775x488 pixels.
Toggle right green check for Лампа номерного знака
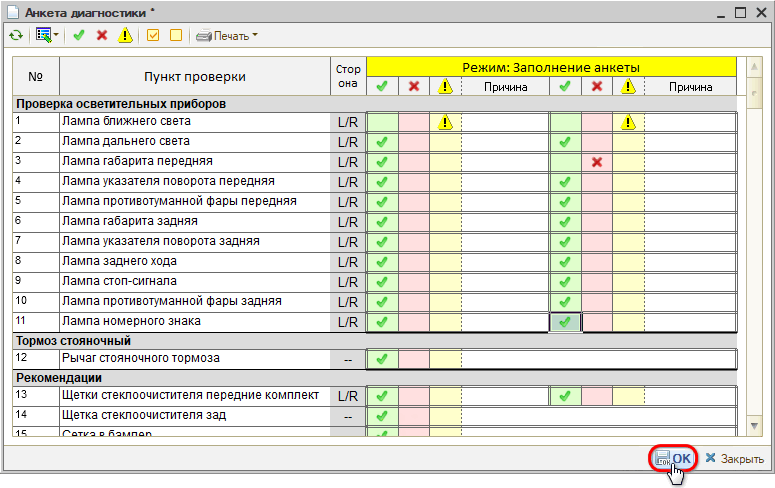(x=566, y=322)
